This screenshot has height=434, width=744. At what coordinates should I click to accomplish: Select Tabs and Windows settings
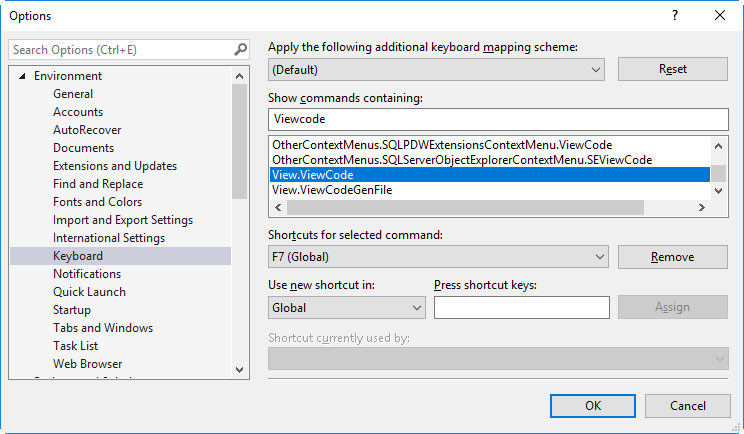103,328
